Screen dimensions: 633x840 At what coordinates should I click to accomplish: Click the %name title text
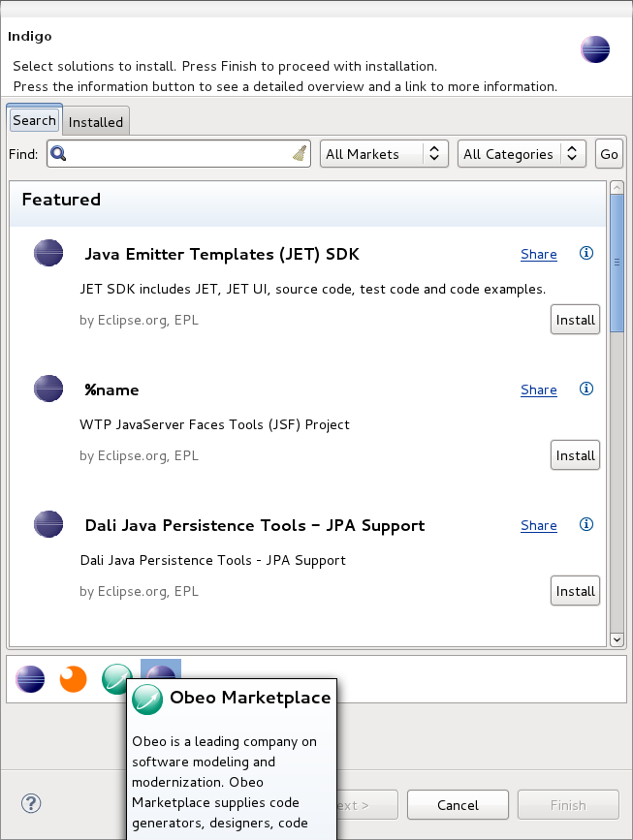tap(111, 389)
